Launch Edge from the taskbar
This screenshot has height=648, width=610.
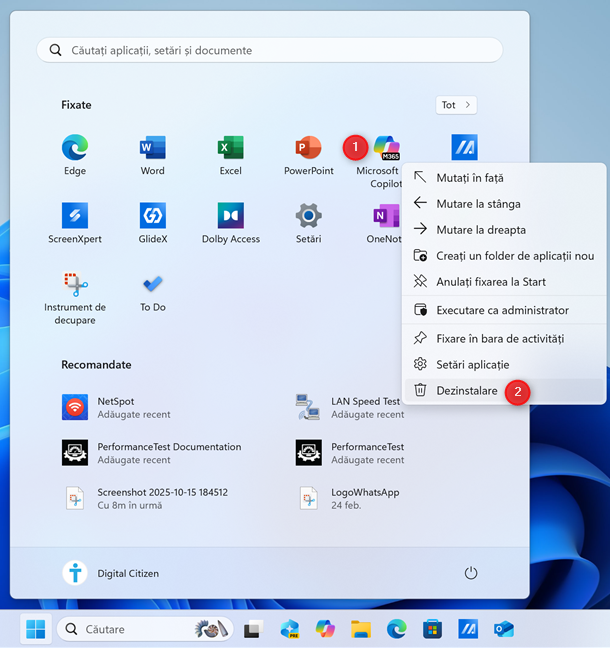pos(396,629)
